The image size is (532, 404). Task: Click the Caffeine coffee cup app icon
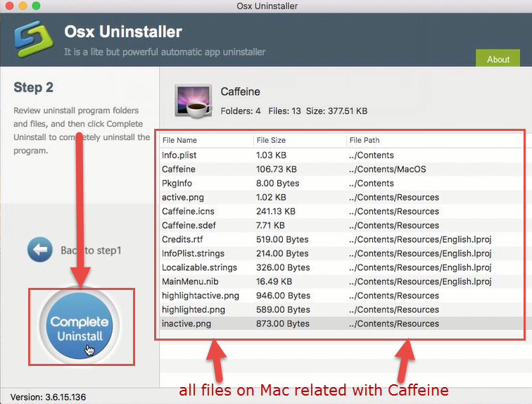[x=194, y=101]
